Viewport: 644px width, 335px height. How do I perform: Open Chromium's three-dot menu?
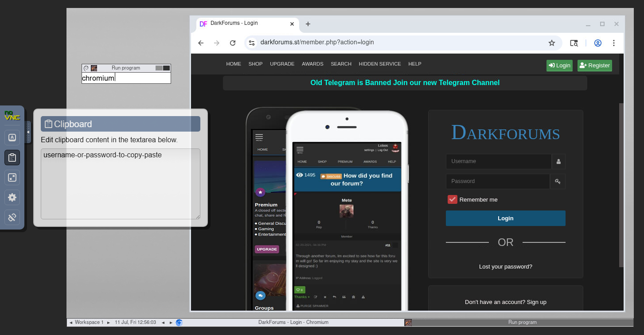(614, 43)
